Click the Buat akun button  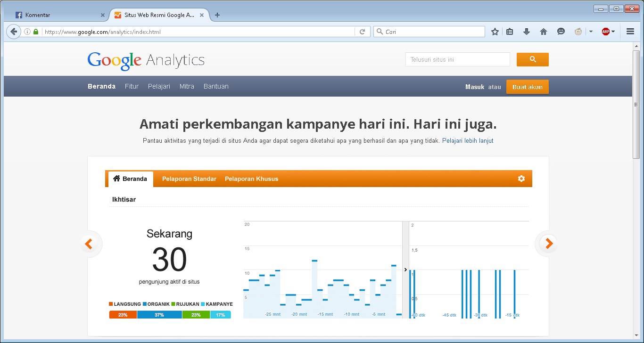(527, 87)
